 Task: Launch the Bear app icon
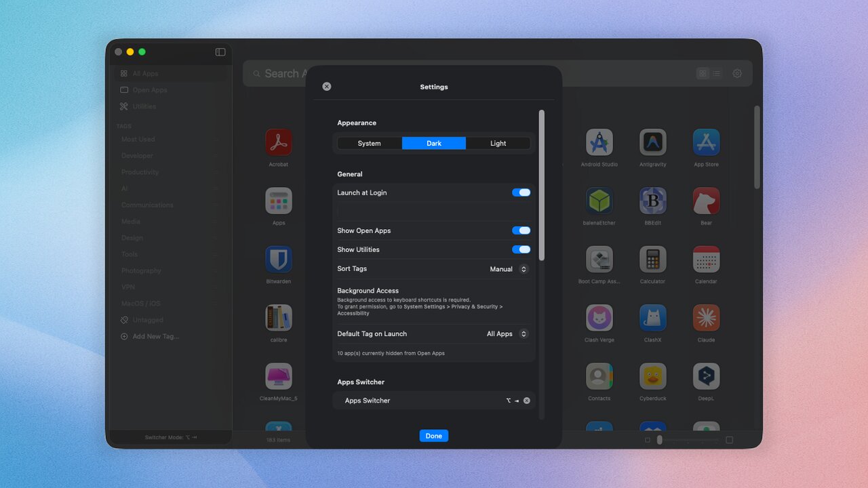(x=706, y=201)
